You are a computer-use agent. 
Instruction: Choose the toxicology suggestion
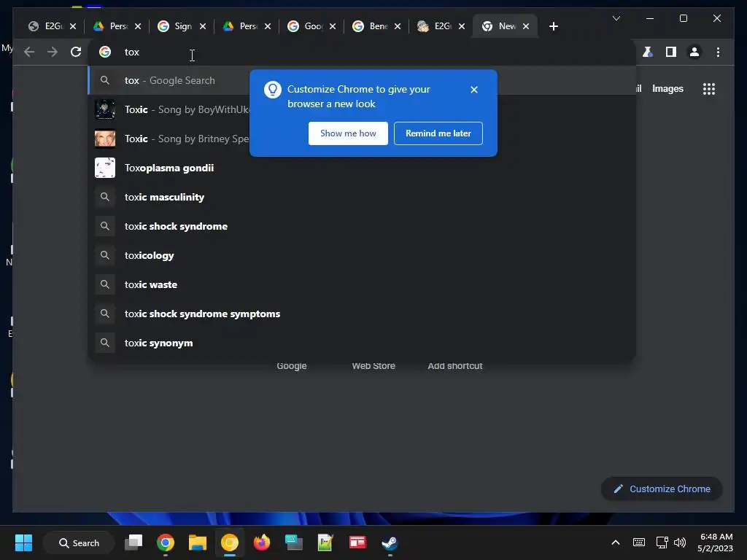[362, 255]
